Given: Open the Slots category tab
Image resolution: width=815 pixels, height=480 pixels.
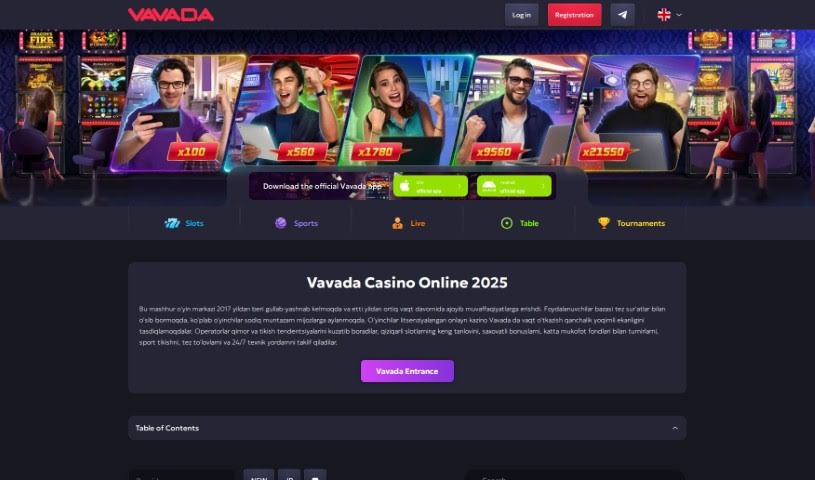Looking at the screenshot, I should (184, 223).
